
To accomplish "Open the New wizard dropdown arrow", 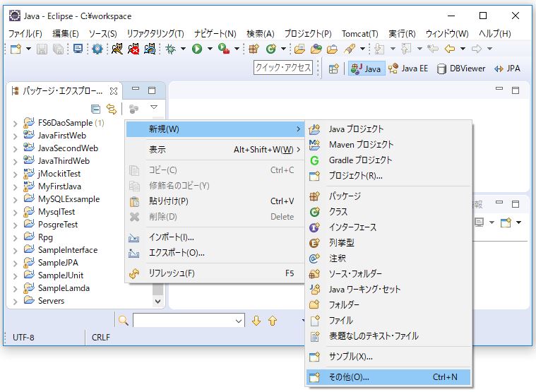I will 29,49.
